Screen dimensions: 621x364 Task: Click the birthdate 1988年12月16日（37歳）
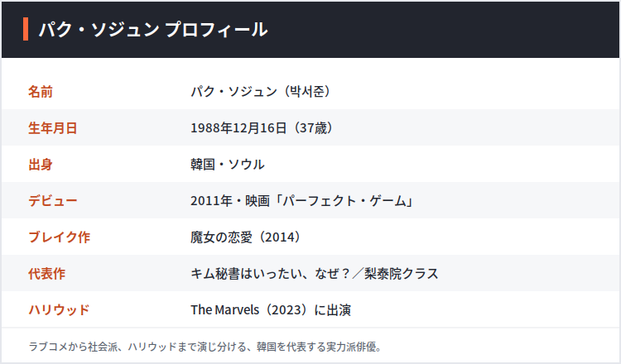point(262,127)
